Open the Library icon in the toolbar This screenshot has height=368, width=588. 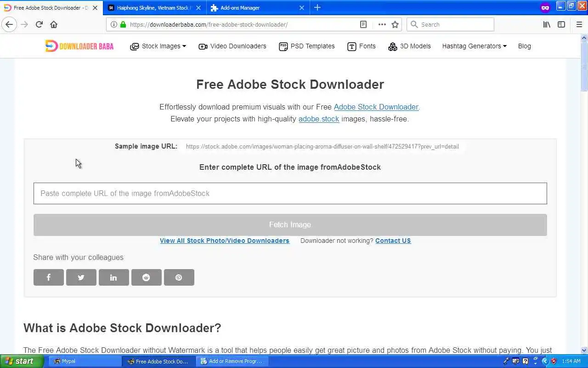[547, 24]
